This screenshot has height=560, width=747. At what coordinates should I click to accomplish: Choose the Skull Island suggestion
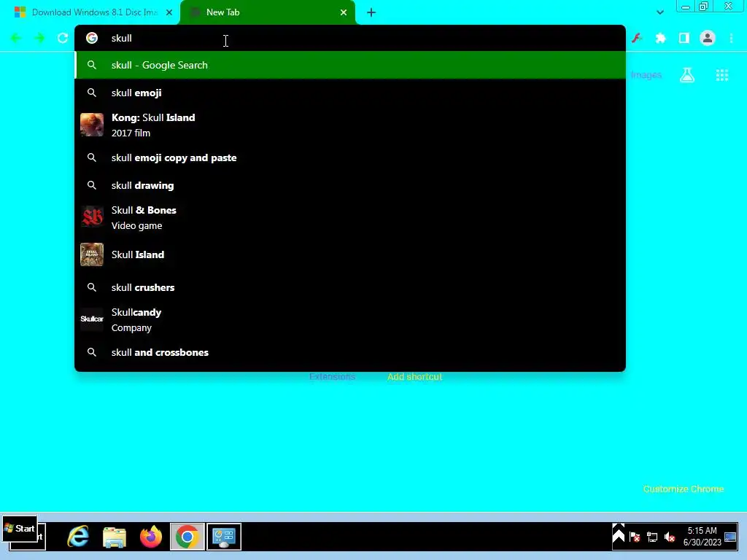(350, 254)
